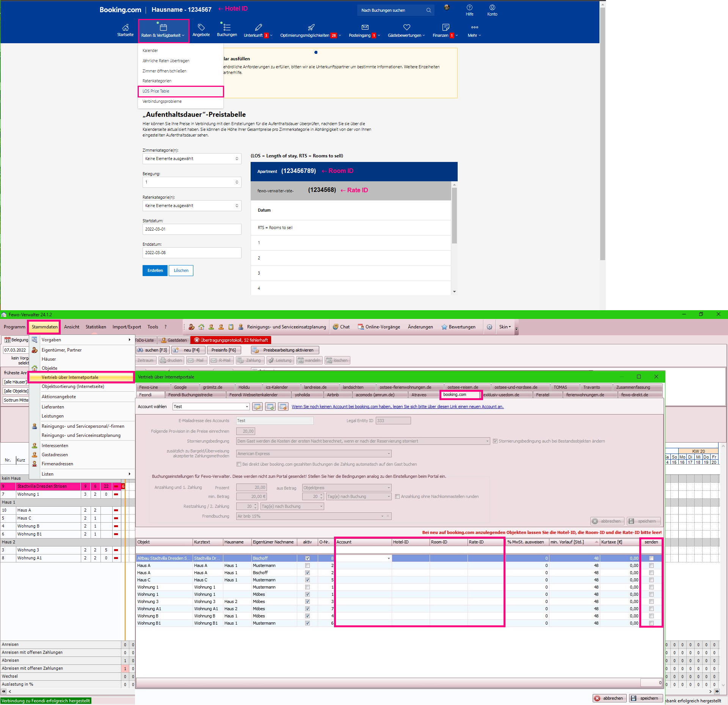Click the Löschen button on Booking.com page
The height and width of the screenshot is (705, 728).
(x=181, y=270)
